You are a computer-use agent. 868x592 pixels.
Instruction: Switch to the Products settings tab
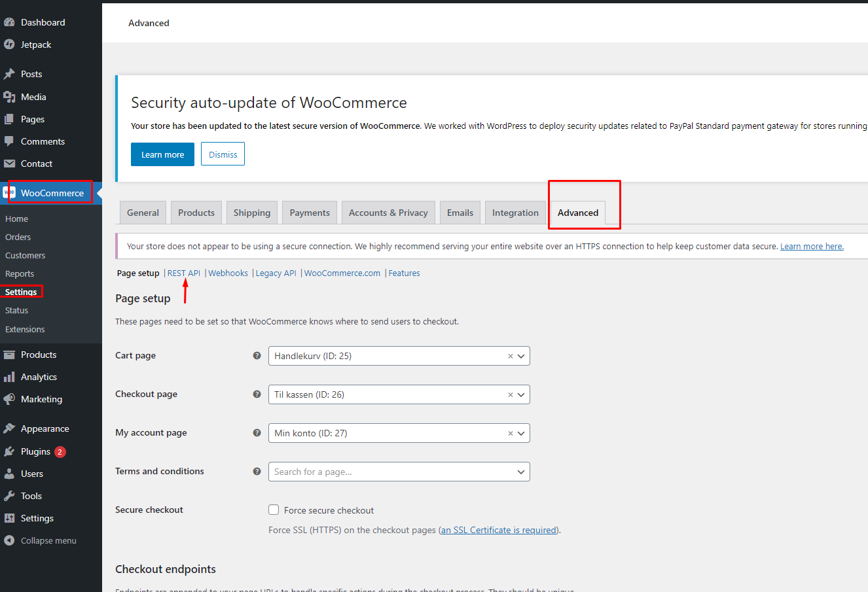tap(196, 213)
